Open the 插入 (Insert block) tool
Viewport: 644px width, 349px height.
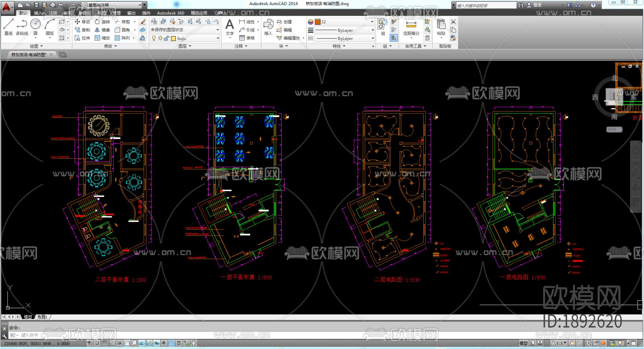268,27
